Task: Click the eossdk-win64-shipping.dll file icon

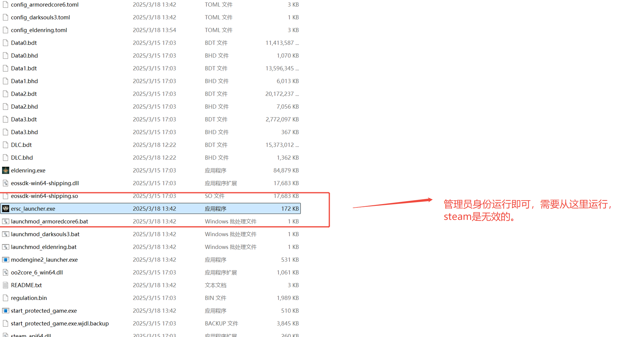Action: click(x=6, y=183)
